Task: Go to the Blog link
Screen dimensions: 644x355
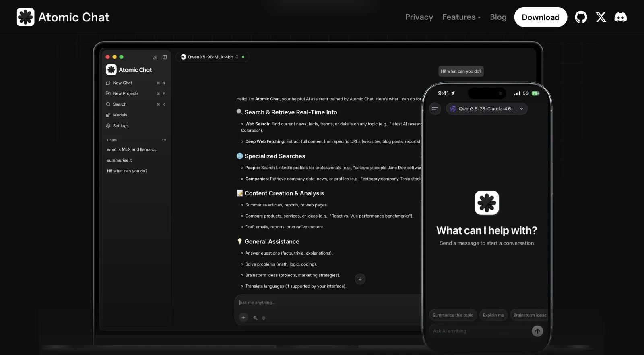Action: click(x=498, y=17)
